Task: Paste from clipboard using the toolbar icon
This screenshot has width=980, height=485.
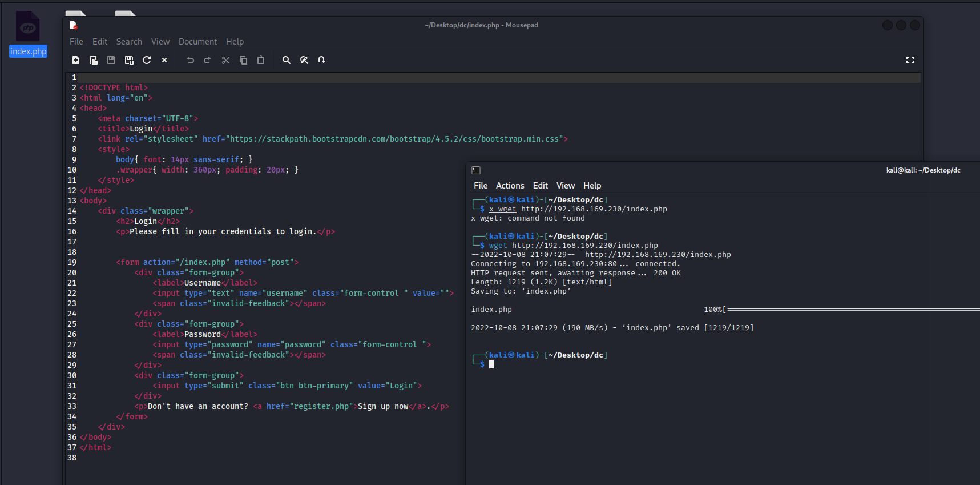Action: [x=261, y=60]
